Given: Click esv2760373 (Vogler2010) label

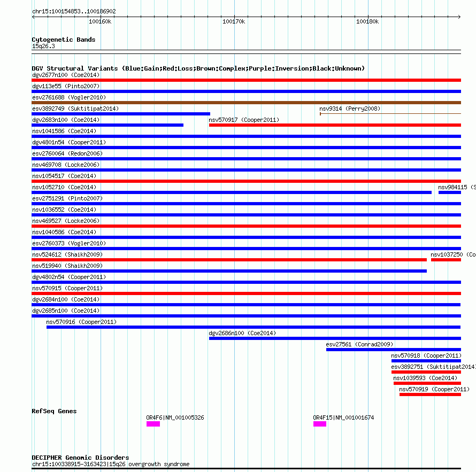Looking at the screenshot, I should 69,243.
